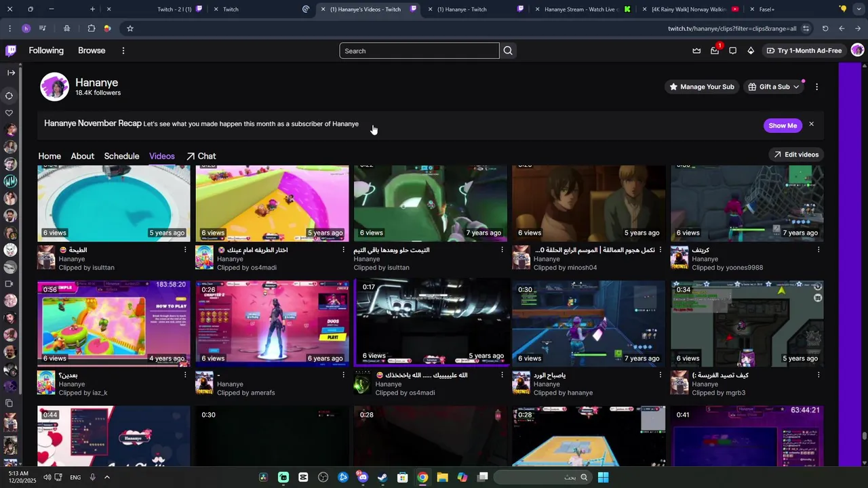Click 'Clipped by minosh04' text
The width and height of the screenshot is (868, 488).
click(x=565, y=268)
